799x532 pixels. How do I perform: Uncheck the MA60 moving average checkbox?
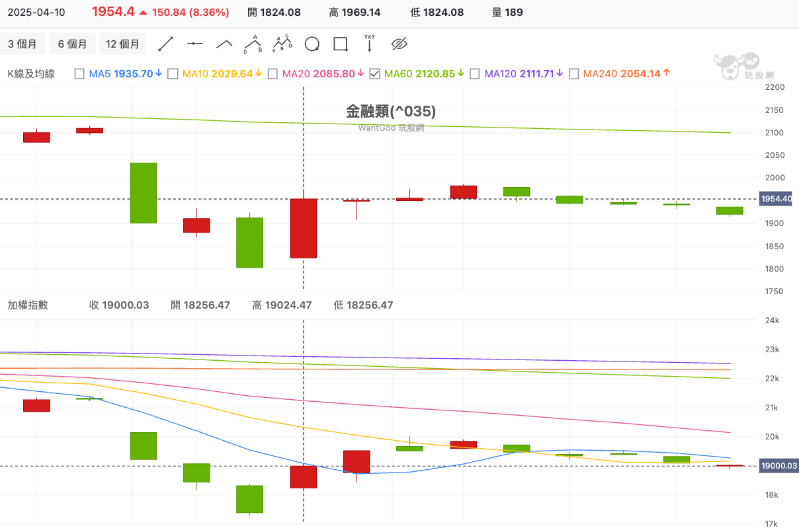pyautogui.click(x=374, y=74)
